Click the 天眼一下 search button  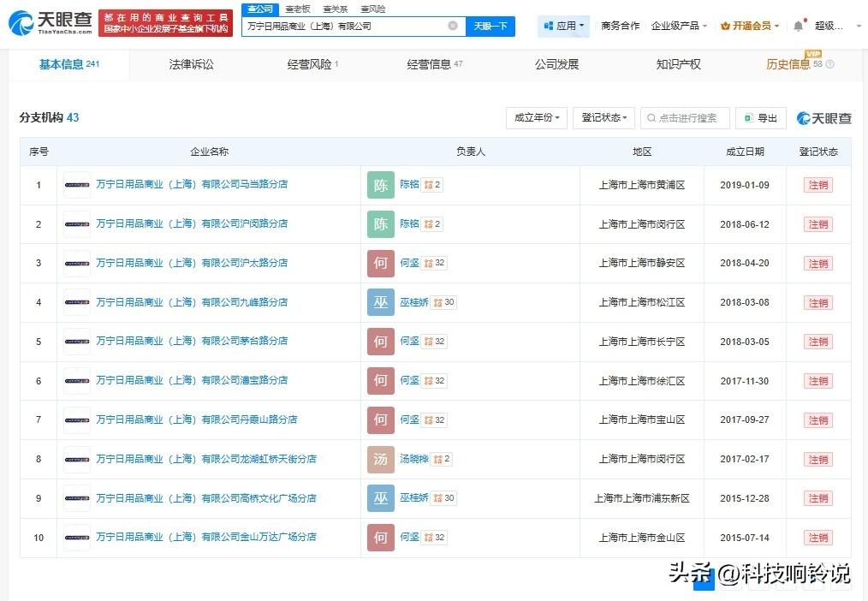[490, 26]
